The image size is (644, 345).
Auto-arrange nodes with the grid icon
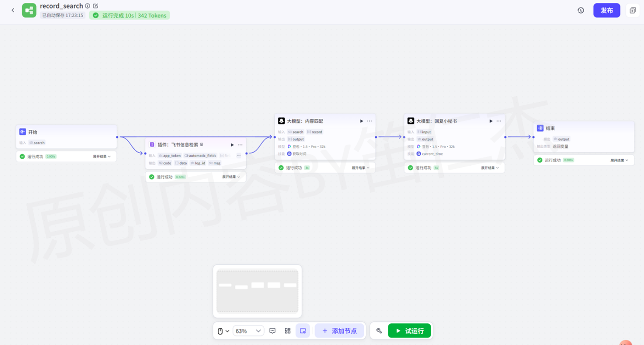click(288, 331)
